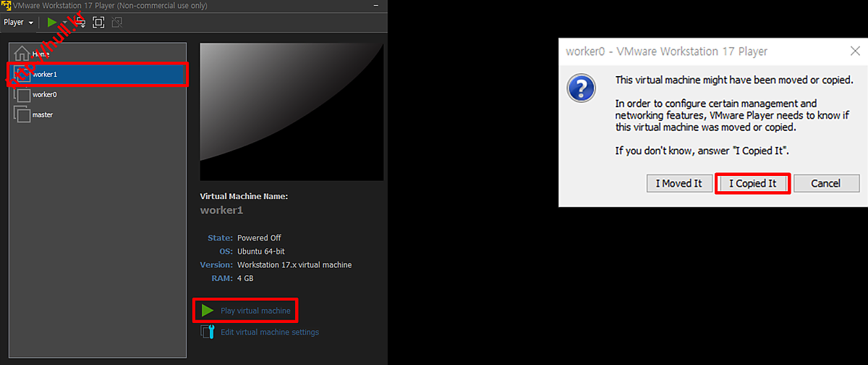Click the VMware Player title bar logo
This screenshot has height=365, width=868.
[6, 6]
